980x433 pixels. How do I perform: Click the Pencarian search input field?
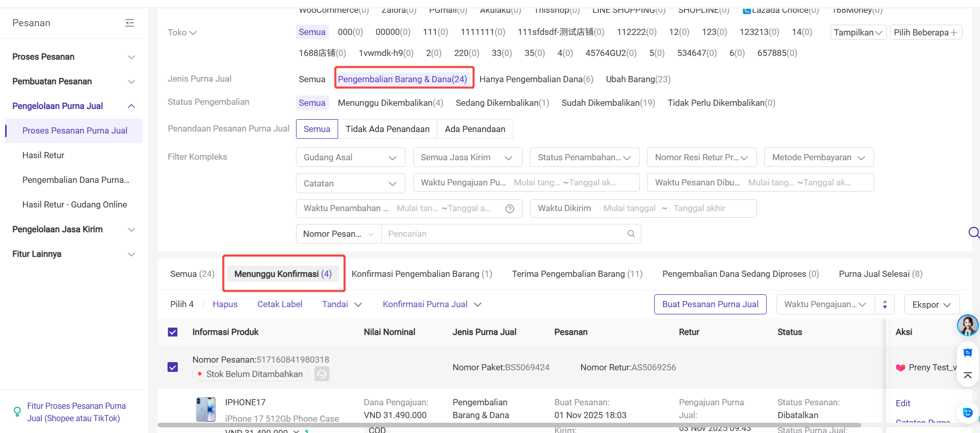[504, 234]
